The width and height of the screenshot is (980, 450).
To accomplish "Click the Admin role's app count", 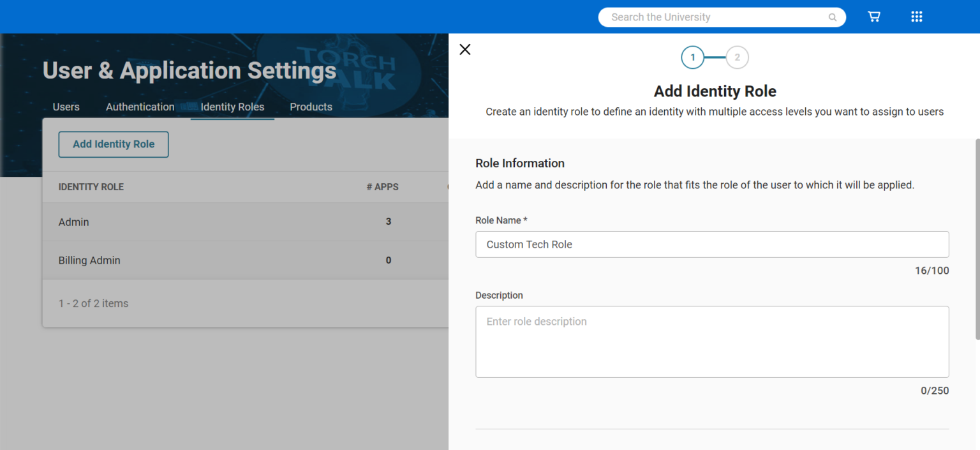I will [x=389, y=221].
